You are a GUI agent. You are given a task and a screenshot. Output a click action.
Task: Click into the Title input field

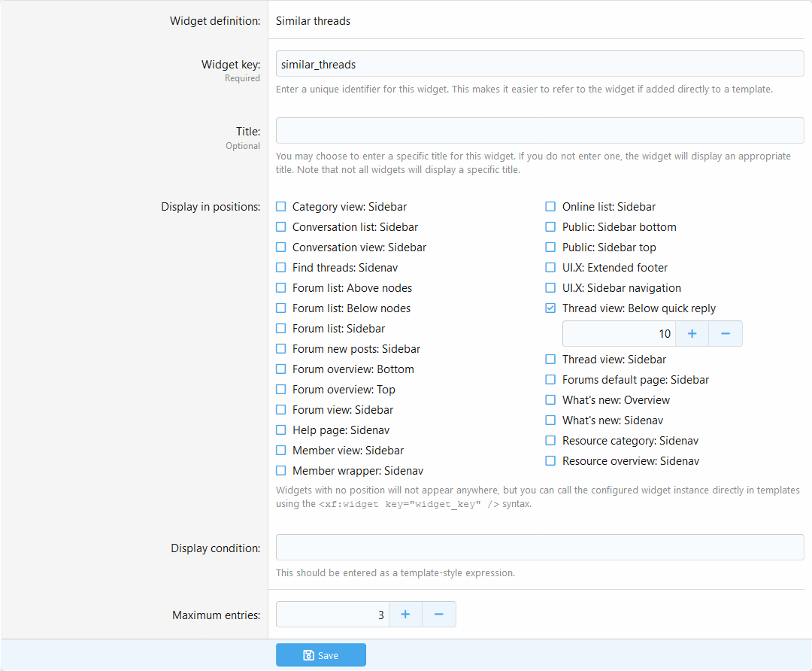click(539, 131)
